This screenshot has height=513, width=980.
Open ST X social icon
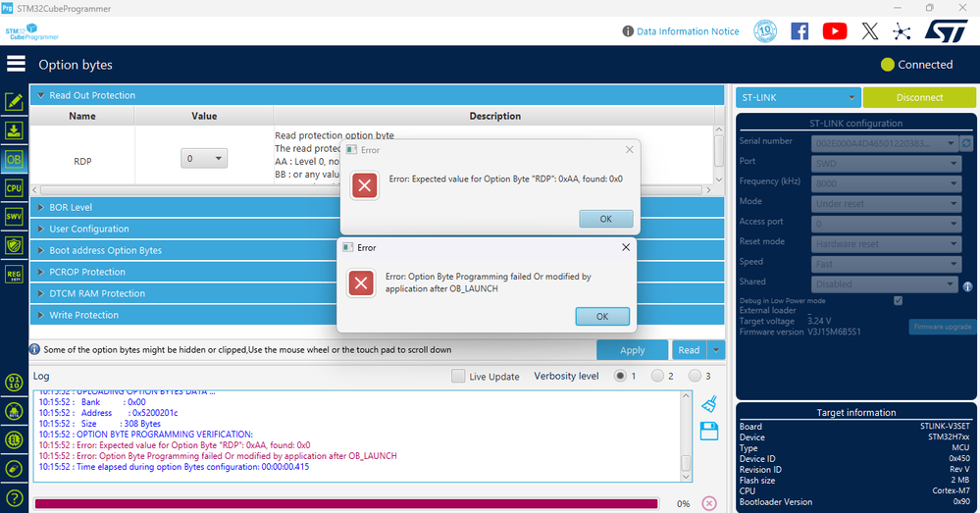(x=869, y=31)
